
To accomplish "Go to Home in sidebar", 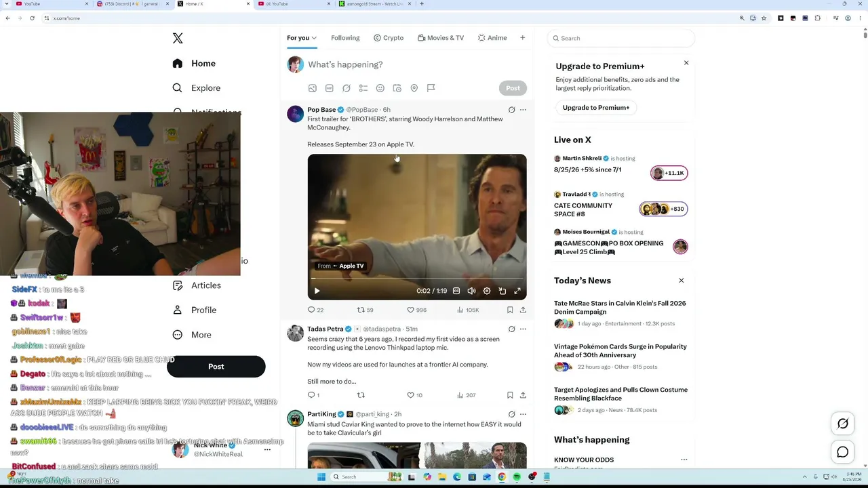I will click(x=194, y=64).
